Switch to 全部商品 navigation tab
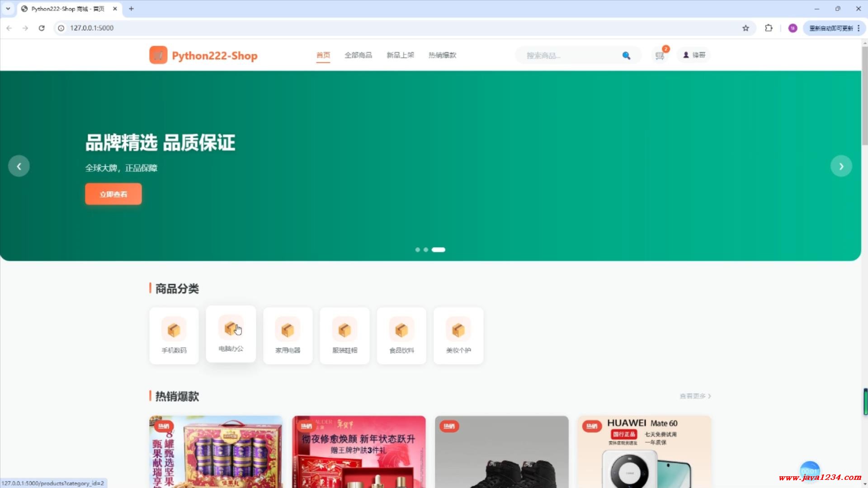The height and width of the screenshot is (488, 868). (358, 55)
